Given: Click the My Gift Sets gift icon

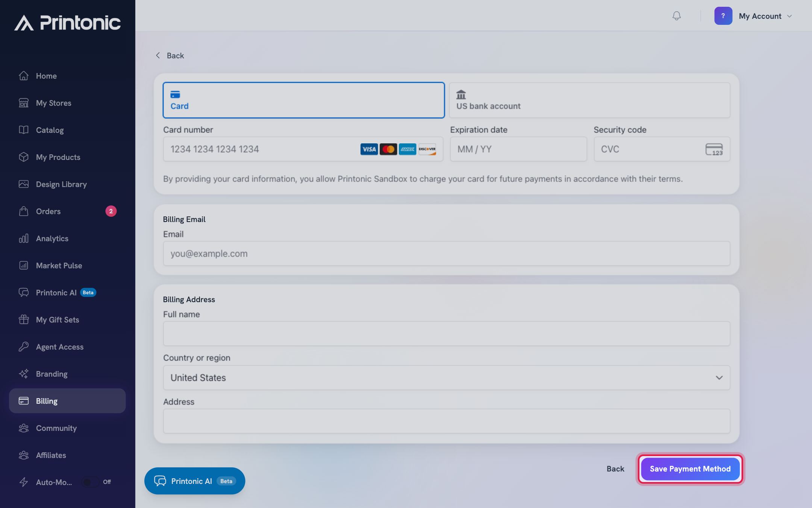Looking at the screenshot, I should click(24, 319).
